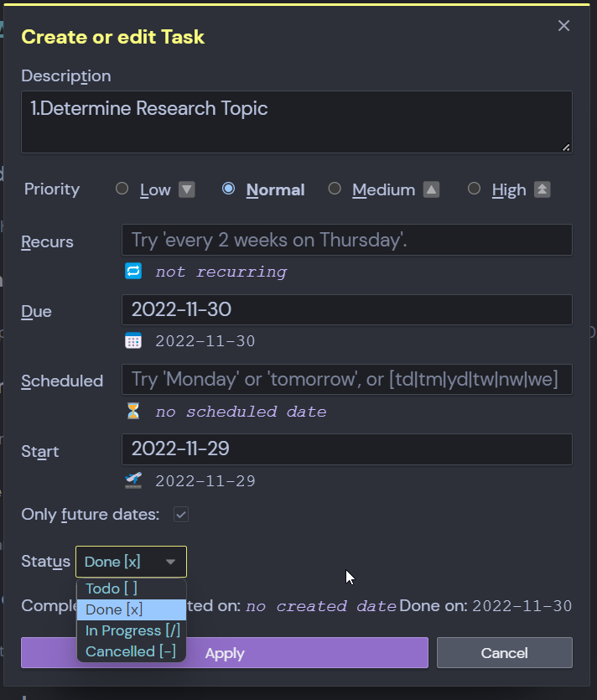
Task: Click the down-arrow icon beside Low priority
Action: (x=185, y=189)
